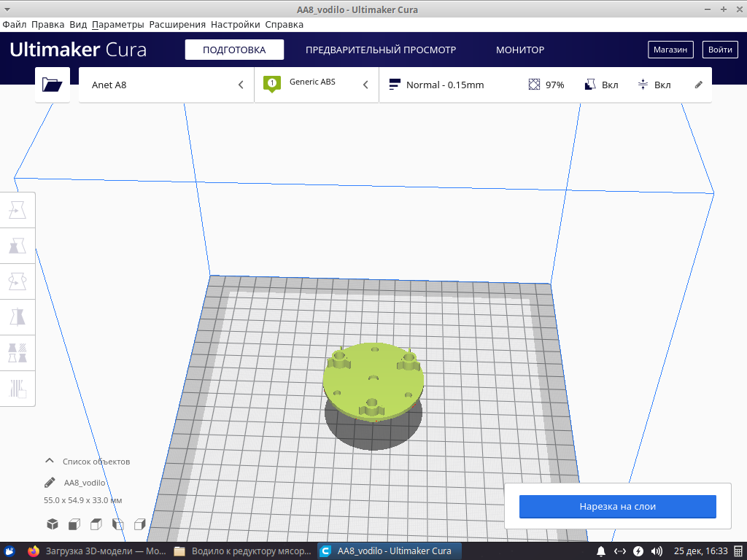Open the window menu arrow in title bar

tap(7, 9)
